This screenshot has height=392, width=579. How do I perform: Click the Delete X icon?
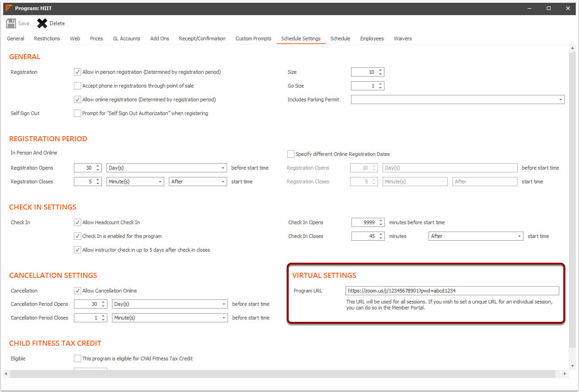click(x=42, y=23)
